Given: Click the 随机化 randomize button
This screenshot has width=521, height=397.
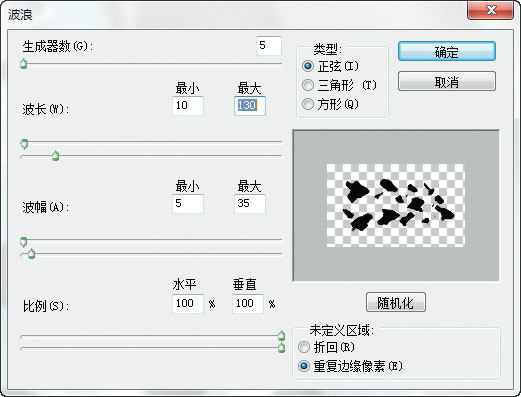Looking at the screenshot, I should [396, 302].
